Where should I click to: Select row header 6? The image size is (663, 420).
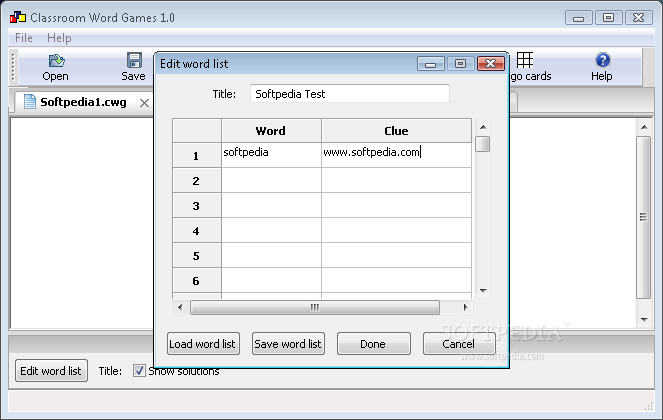(196, 280)
